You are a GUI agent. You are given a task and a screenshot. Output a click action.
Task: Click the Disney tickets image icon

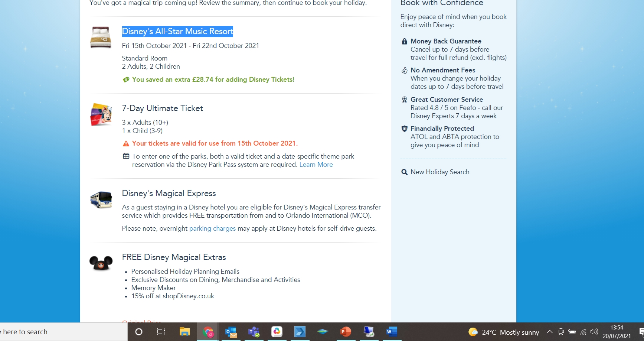click(101, 114)
